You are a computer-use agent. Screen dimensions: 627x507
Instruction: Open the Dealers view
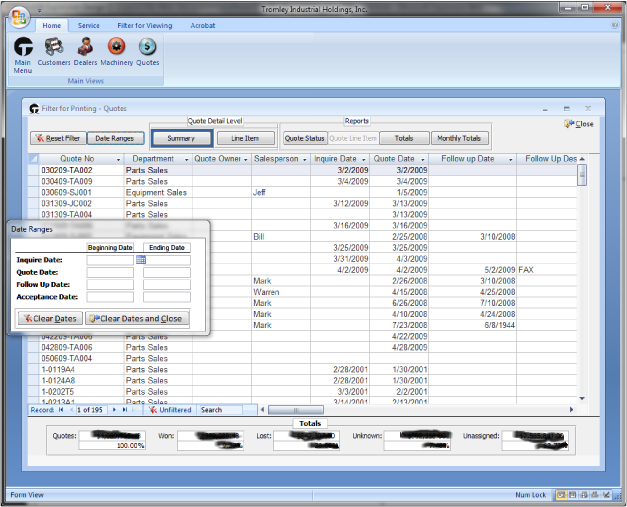tap(85, 52)
